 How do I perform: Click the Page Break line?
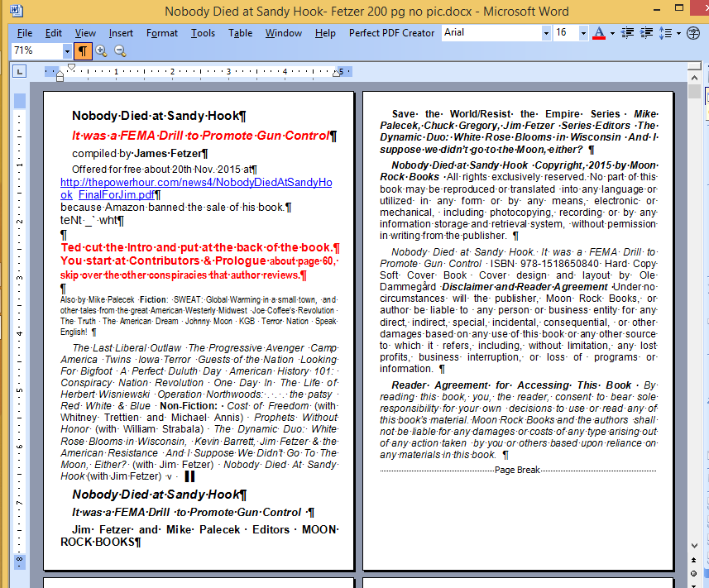[x=518, y=470]
